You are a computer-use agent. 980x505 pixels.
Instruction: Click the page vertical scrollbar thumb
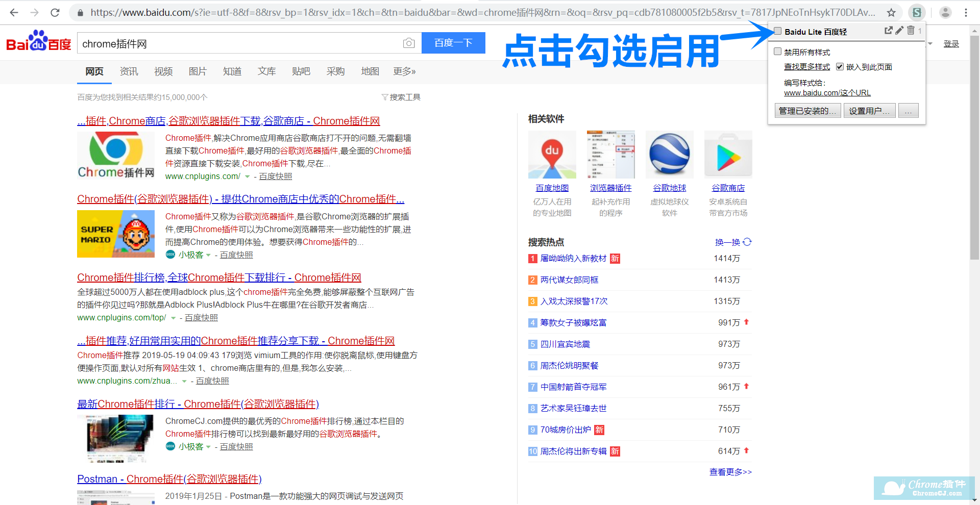click(974, 148)
